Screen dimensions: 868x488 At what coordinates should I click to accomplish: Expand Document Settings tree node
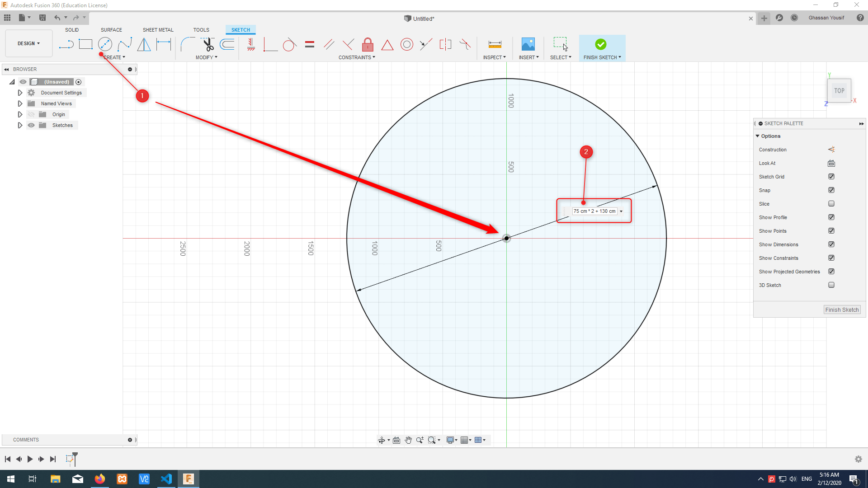(20, 93)
